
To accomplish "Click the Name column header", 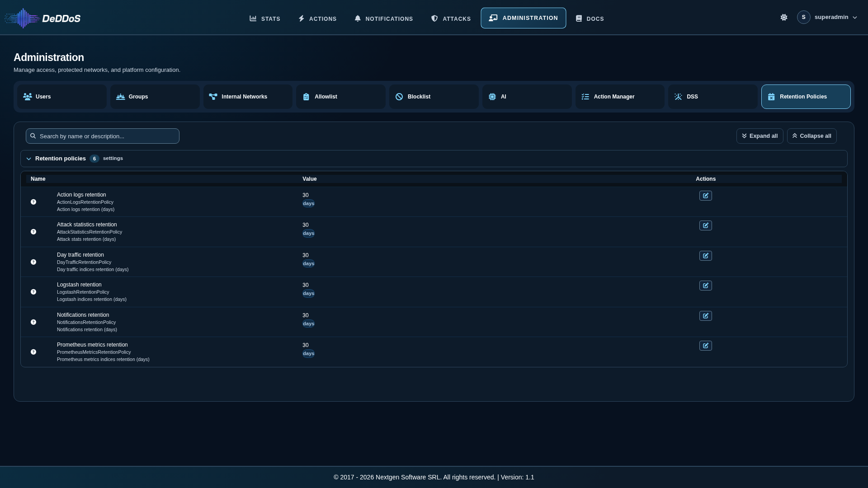I will tap(38, 179).
